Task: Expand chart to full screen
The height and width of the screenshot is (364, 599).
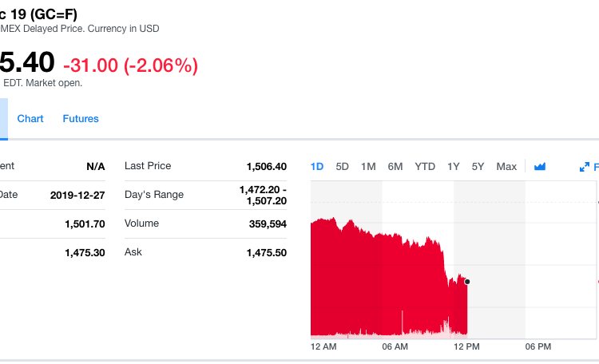Action: coord(585,167)
